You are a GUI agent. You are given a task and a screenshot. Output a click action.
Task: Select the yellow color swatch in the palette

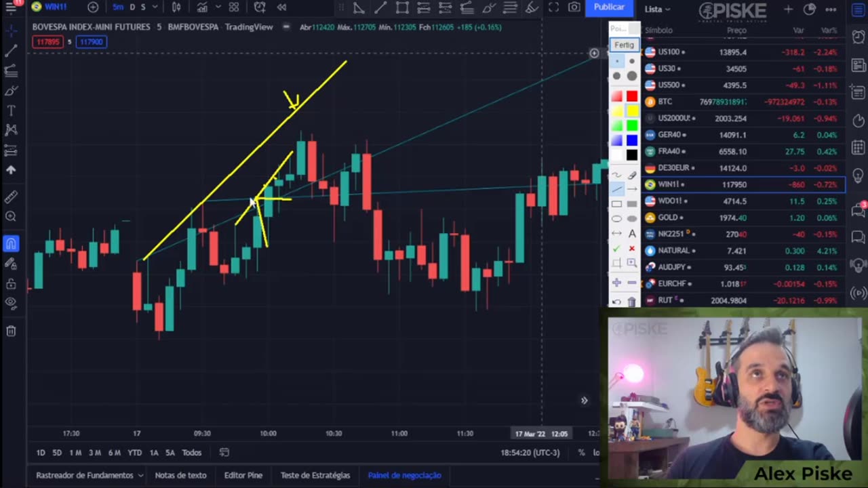click(632, 111)
